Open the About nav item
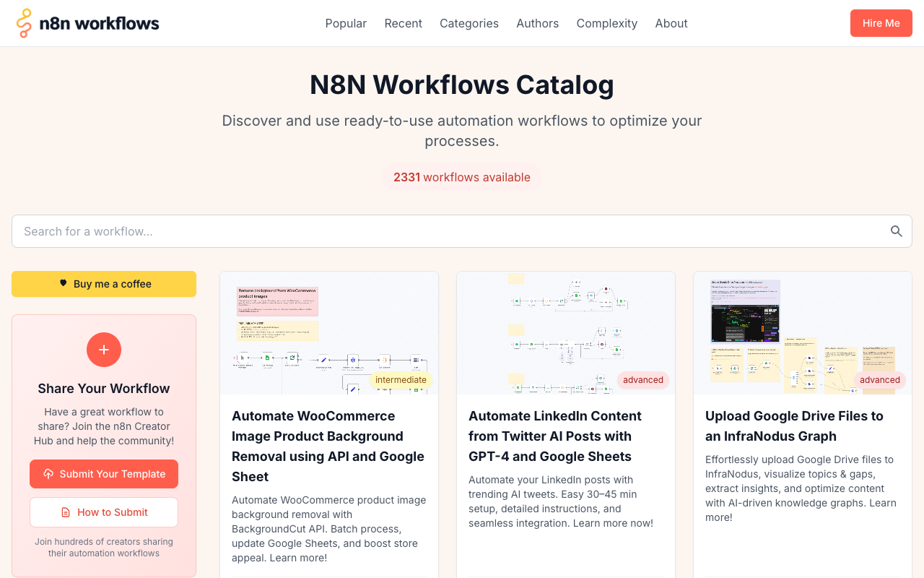 (x=671, y=23)
